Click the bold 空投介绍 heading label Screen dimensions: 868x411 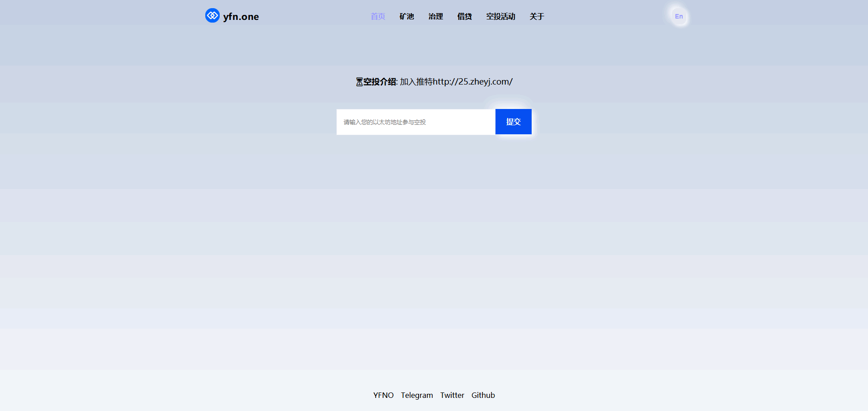pos(380,82)
